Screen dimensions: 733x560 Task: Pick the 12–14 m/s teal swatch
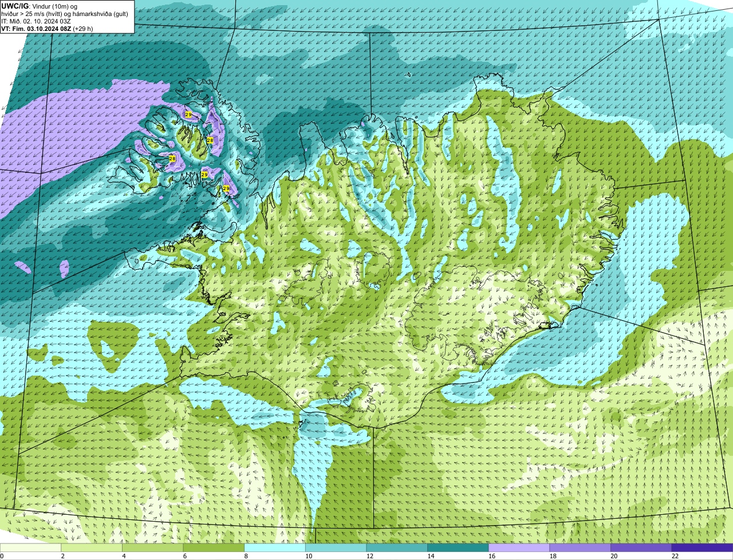(x=397, y=547)
